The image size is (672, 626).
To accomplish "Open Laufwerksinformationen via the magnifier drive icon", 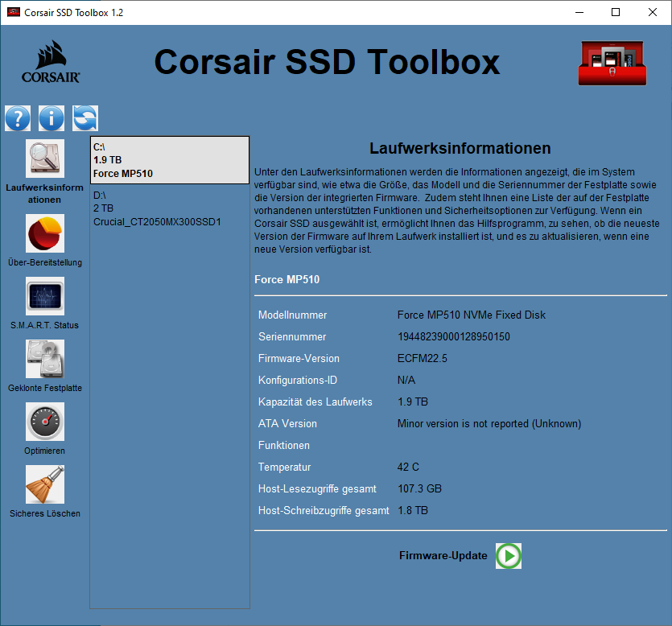I will coord(45,159).
